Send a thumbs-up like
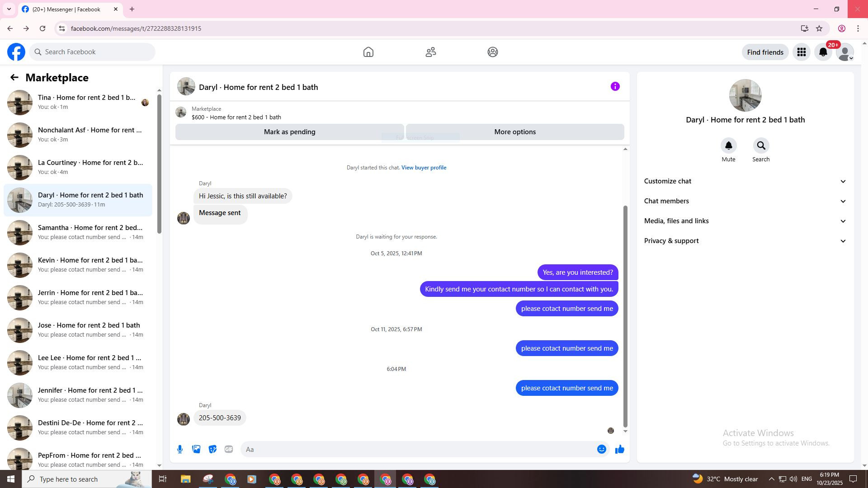Viewport: 868px width, 488px height. [619, 449]
